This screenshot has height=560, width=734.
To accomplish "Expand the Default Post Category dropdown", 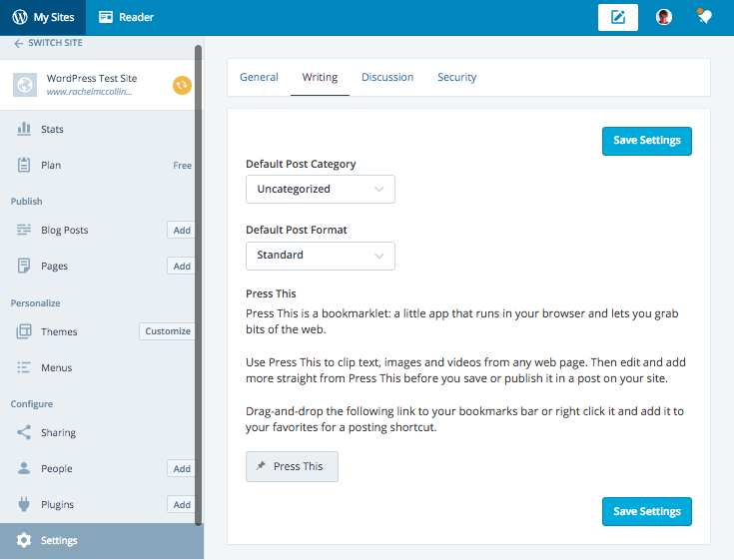I will 320,189.
